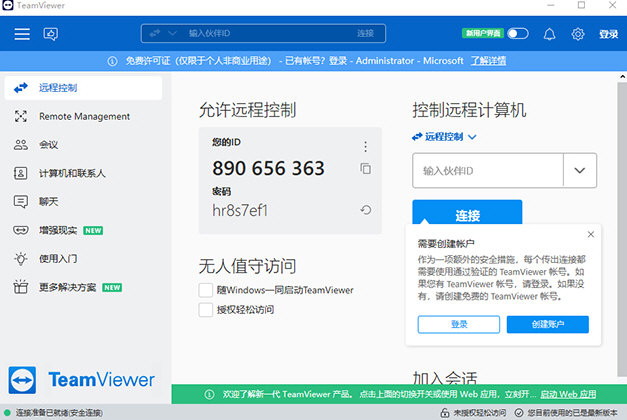Click the green connection status dot
The width and height of the screenshot is (627, 420).
coord(7,412)
